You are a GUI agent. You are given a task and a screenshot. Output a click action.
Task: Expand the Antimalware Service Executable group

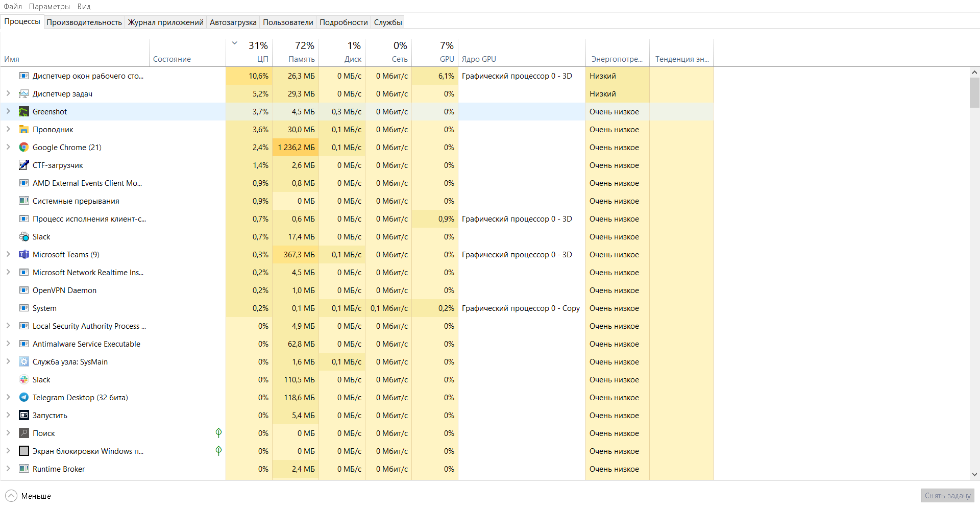(8, 344)
